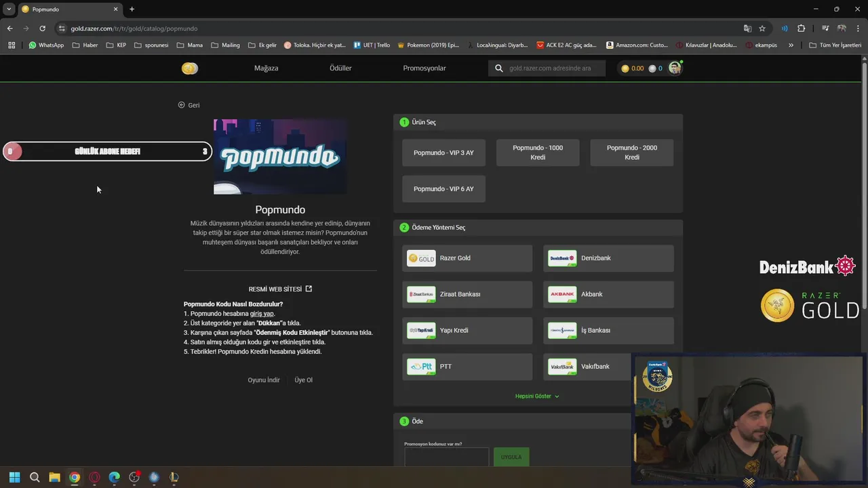Open OBS Studio from taskbar
This screenshot has width=868, height=488.
(x=134, y=477)
